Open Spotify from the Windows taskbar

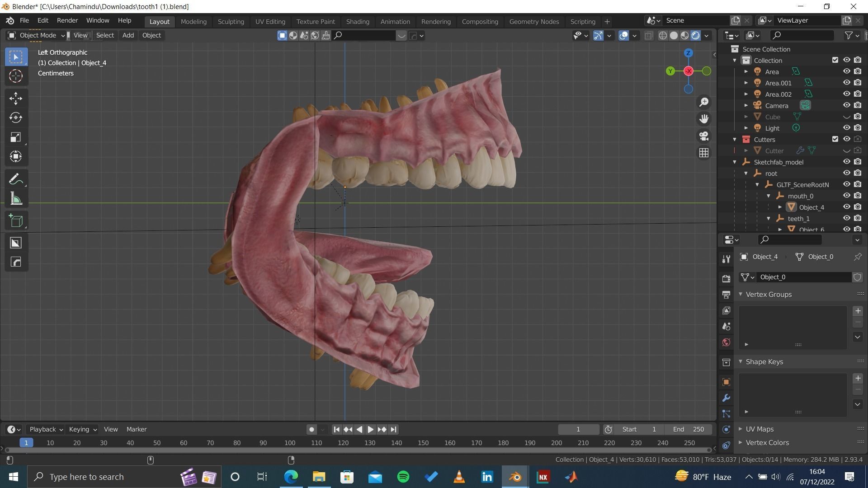coord(403,477)
